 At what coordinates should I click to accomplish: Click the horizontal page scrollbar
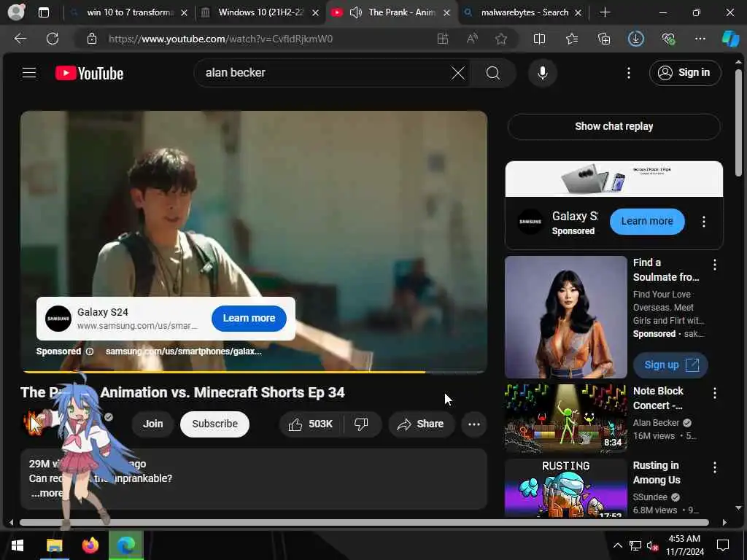click(x=364, y=522)
